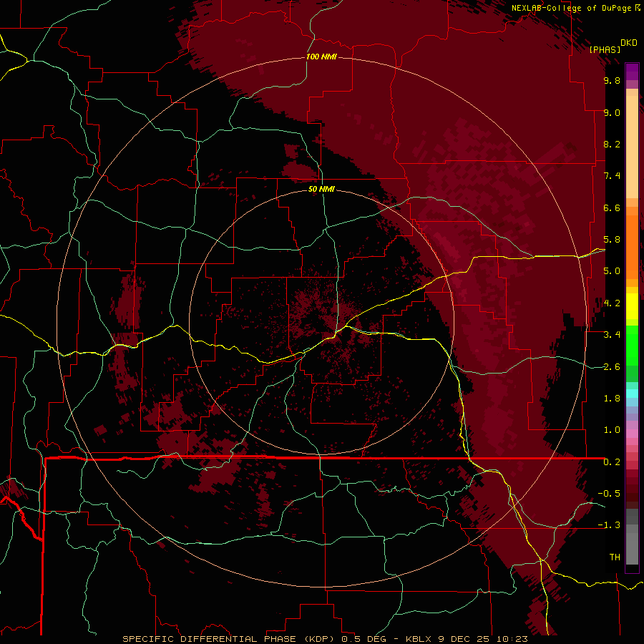644x644 pixels.
Task: Click the 9.0 value on the color scale
Action: (612, 112)
